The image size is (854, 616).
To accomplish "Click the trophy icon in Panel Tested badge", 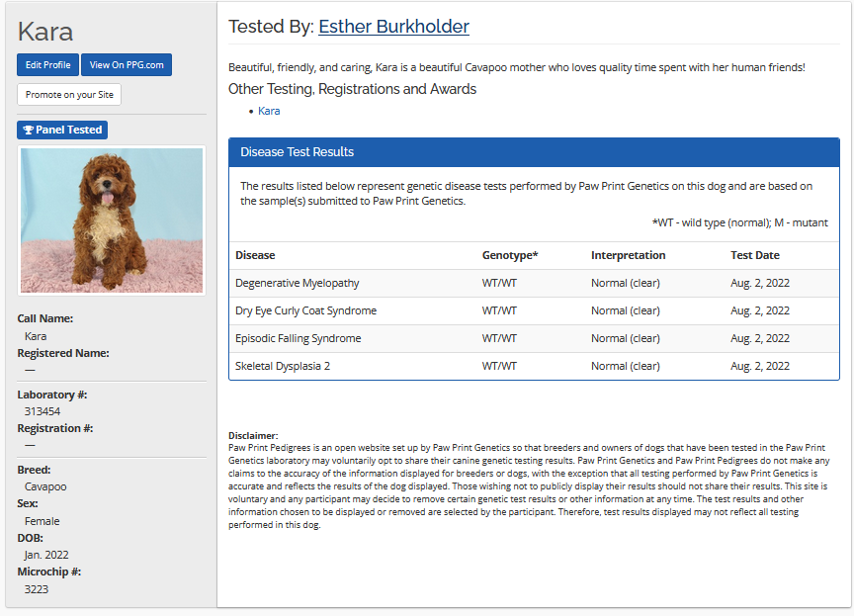I will pyautogui.click(x=28, y=130).
